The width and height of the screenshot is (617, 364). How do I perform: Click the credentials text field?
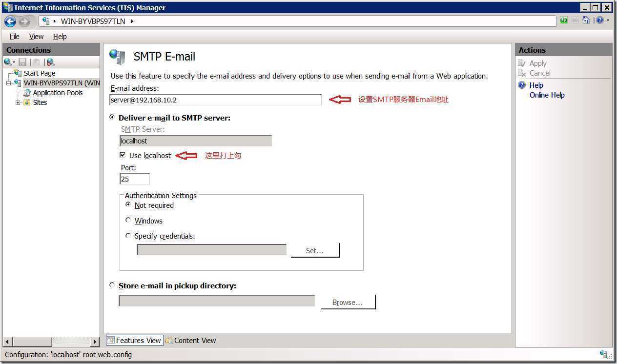[x=211, y=249]
